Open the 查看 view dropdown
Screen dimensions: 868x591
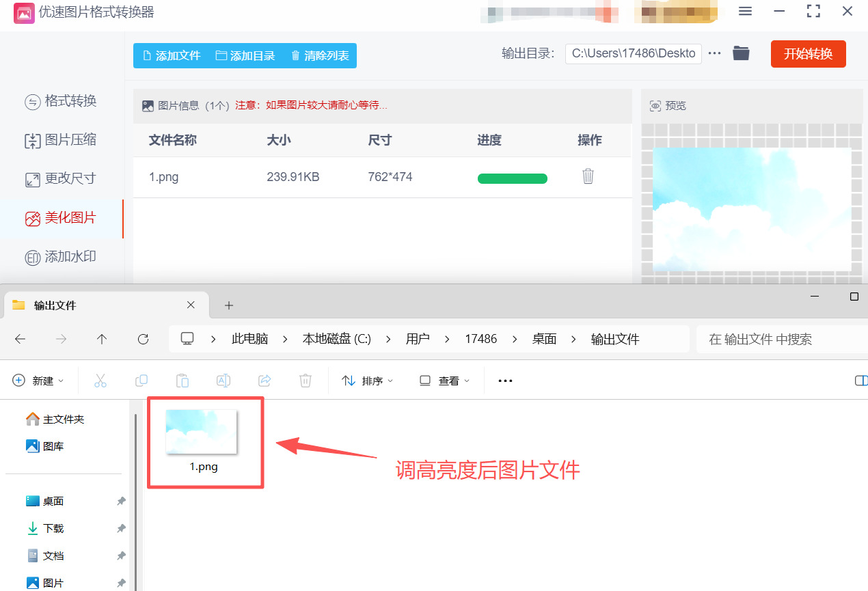(445, 381)
